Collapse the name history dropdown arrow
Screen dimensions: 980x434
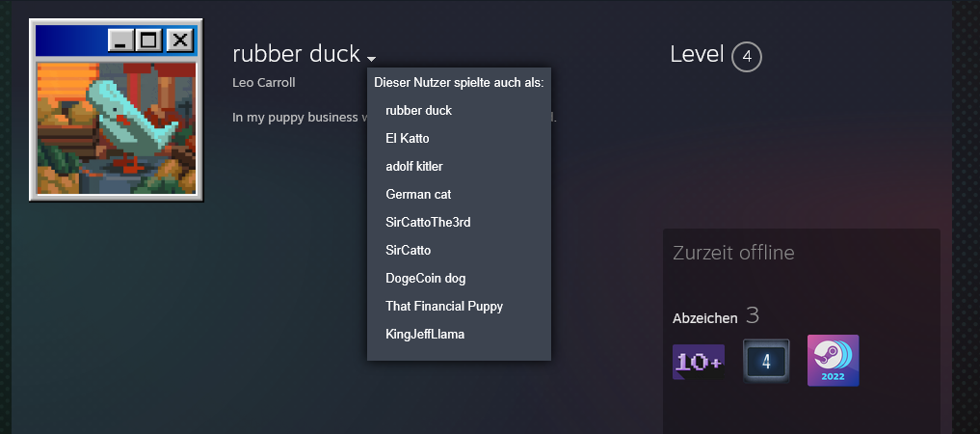[371, 59]
